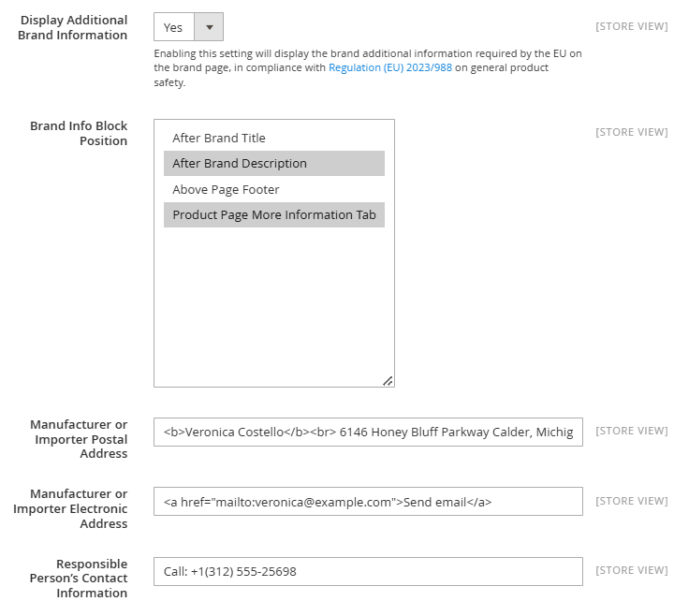The height and width of the screenshot is (616, 674).
Task: Click the Responsible Person's Contact Information label
Action: [x=79, y=579]
